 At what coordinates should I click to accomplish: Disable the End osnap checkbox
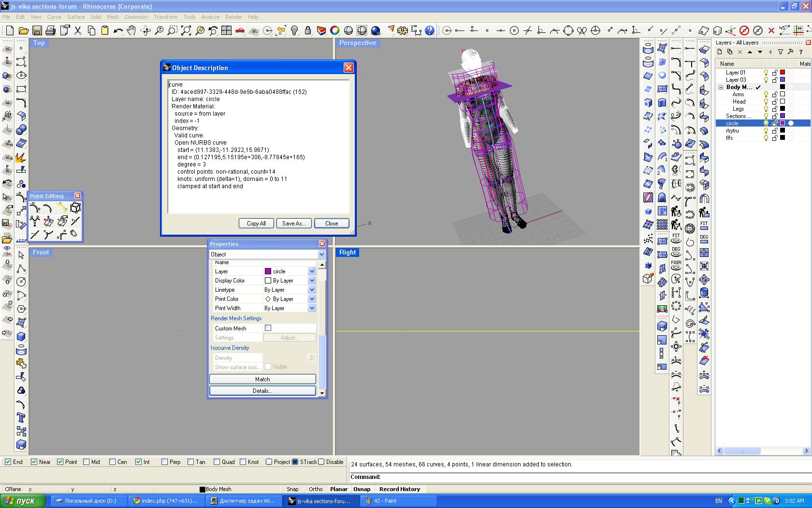tap(8, 462)
